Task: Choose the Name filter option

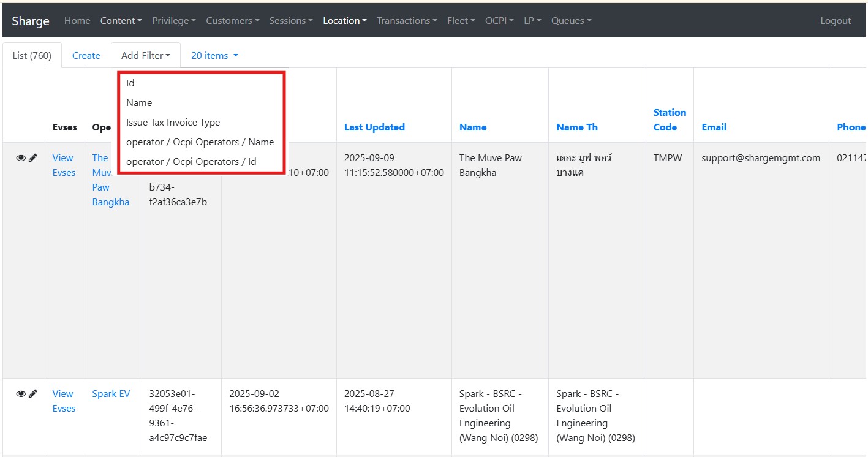Action: [x=139, y=103]
